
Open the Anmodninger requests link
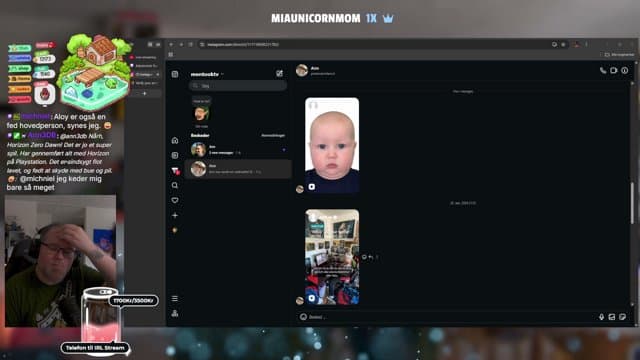(x=273, y=136)
